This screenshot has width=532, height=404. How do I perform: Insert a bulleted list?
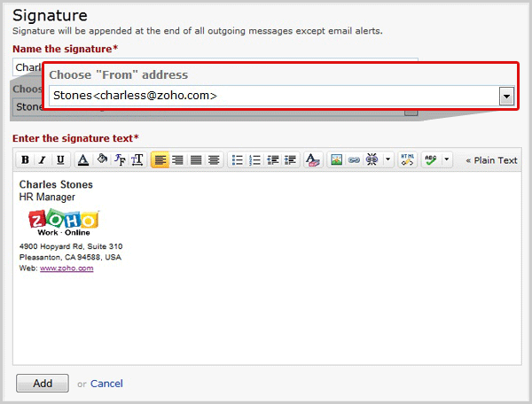(x=237, y=160)
